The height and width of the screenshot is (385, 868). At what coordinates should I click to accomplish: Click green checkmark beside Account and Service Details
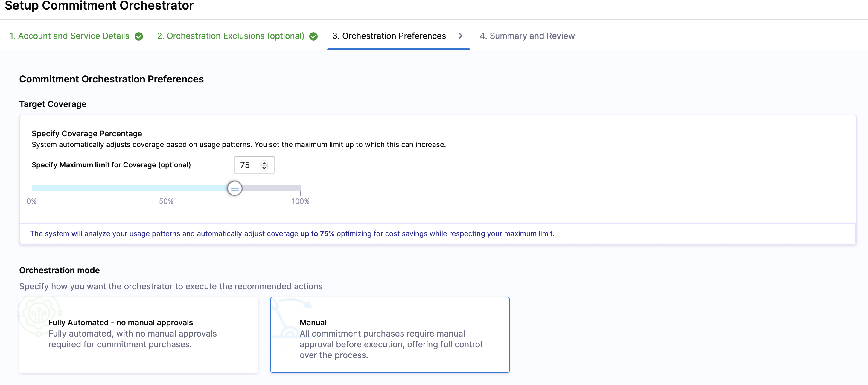138,36
